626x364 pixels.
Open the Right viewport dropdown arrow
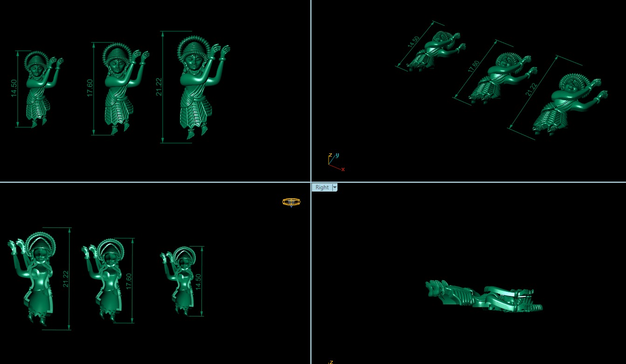coord(335,187)
